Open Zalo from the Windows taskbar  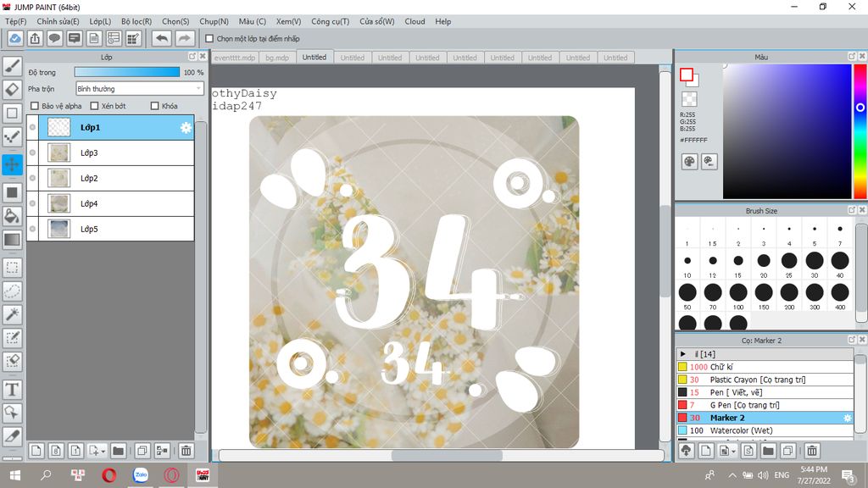(141, 474)
